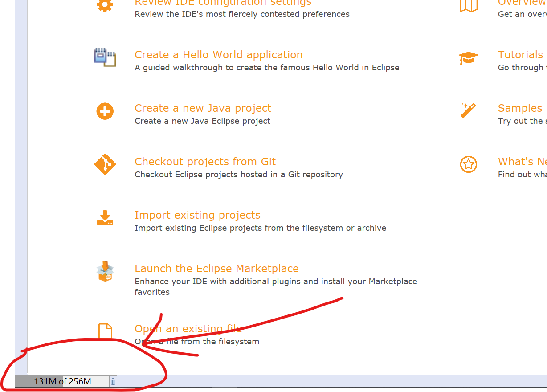Open Launch the Eclipse Marketplace link
547x392 pixels.
pos(216,269)
